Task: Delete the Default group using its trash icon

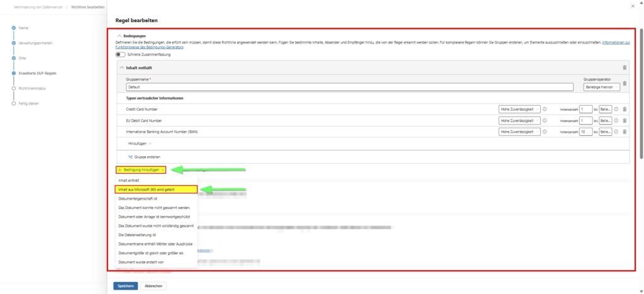Action: 625,84
